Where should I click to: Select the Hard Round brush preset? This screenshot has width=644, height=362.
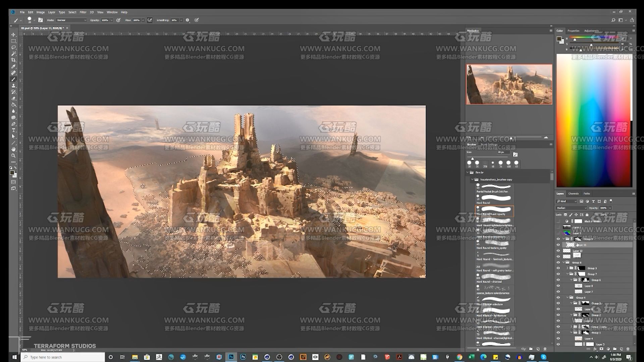pos(495,199)
